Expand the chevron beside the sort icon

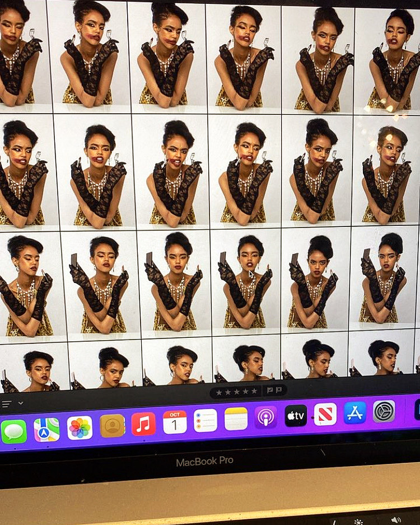[x=21, y=403]
